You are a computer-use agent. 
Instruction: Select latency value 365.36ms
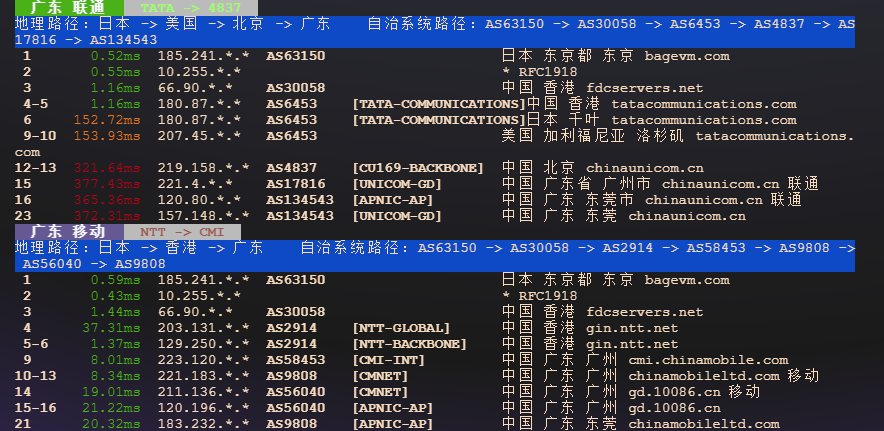click(x=107, y=200)
